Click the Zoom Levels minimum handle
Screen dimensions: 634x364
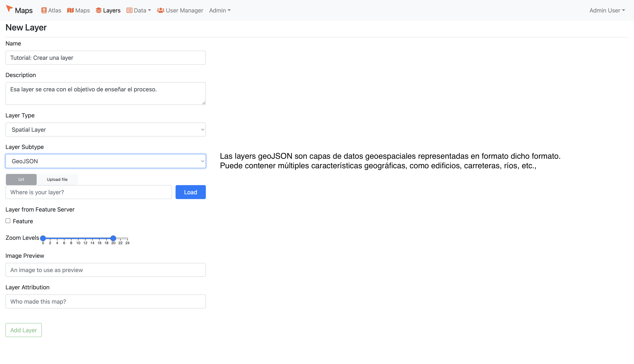43,238
